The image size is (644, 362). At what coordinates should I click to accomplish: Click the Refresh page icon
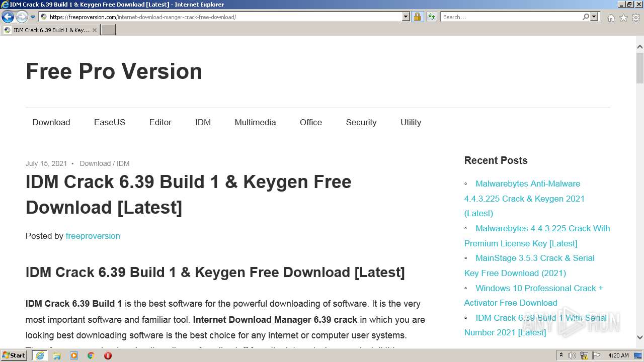432,17
